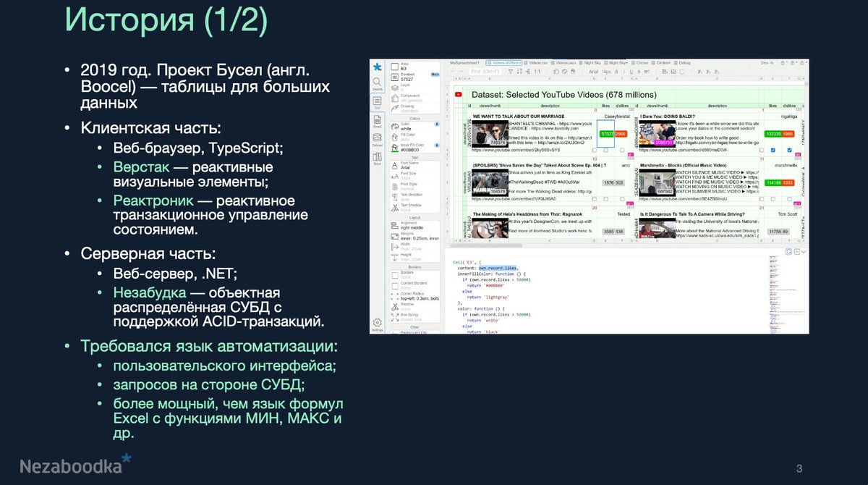868x485 pixels.
Task: Switch to the Night Sky+ tab
Action: point(616,63)
